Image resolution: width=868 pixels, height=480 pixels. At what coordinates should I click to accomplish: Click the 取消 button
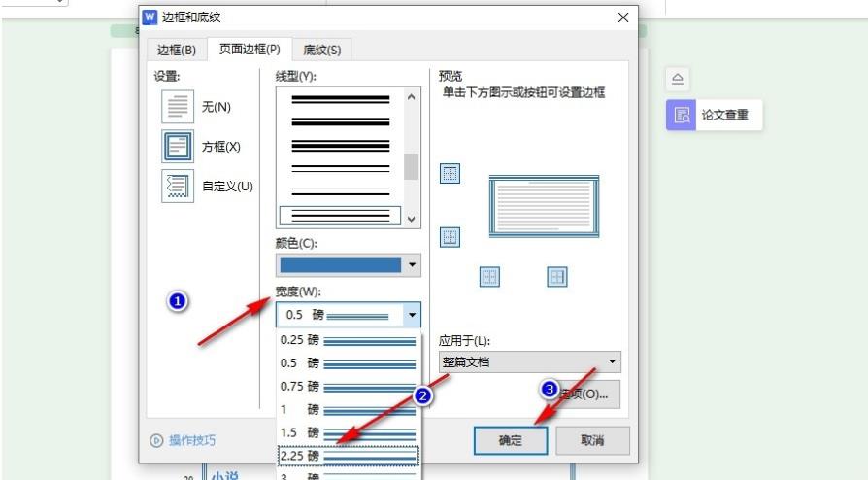[x=592, y=440]
